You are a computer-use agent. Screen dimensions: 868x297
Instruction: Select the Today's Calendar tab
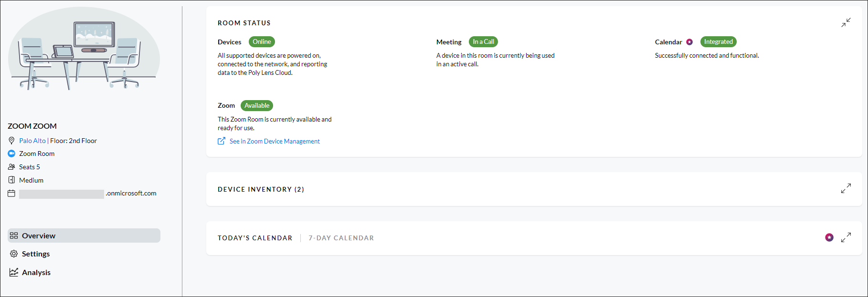pos(255,238)
